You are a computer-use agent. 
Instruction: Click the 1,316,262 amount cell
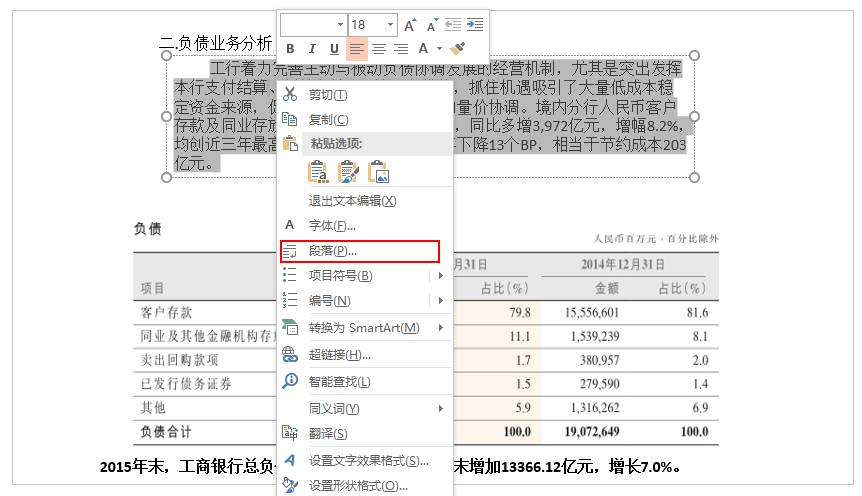595,408
